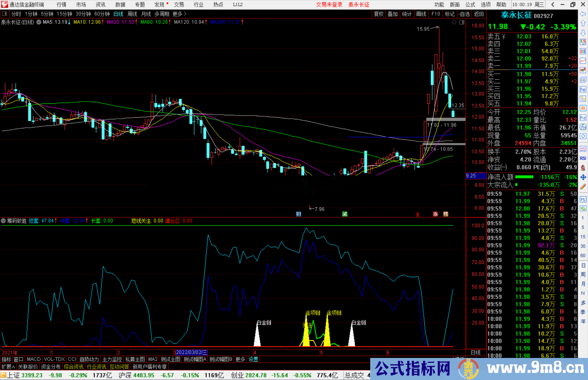Screen dimensions: 588x380
Task: Click the four-way move arrows icon
Action: tap(583, 177)
